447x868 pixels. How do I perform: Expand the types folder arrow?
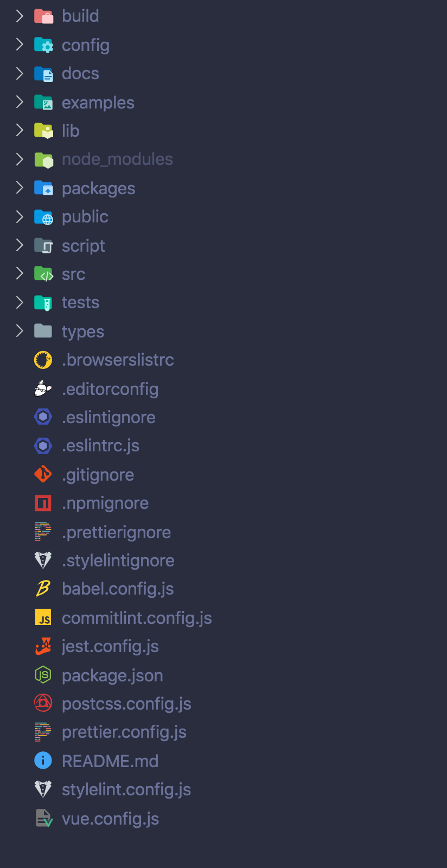click(x=20, y=331)
